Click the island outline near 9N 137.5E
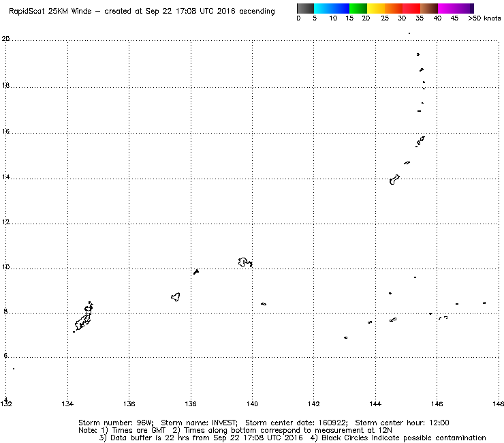Image resolution: width=504 pixels, height=443 pixels. point(176,297)
